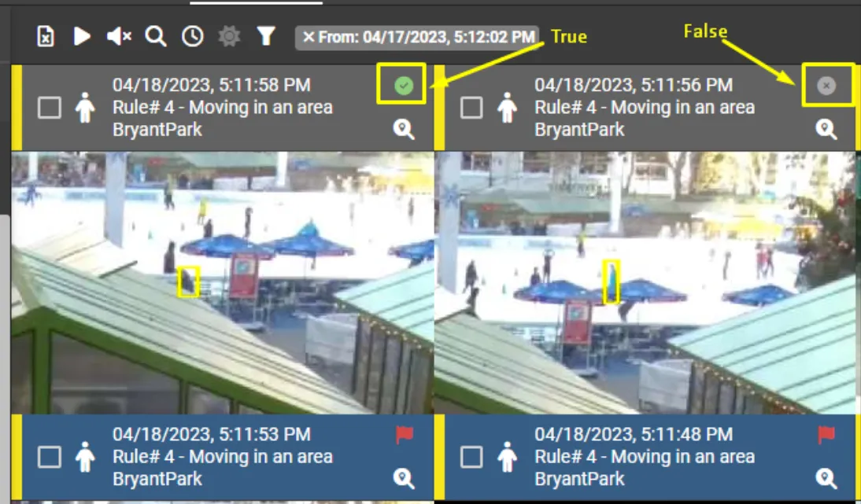Investigate 5:11:56 PM event via magnifier pin
The image size is (861, 504).
pos(826,130)
